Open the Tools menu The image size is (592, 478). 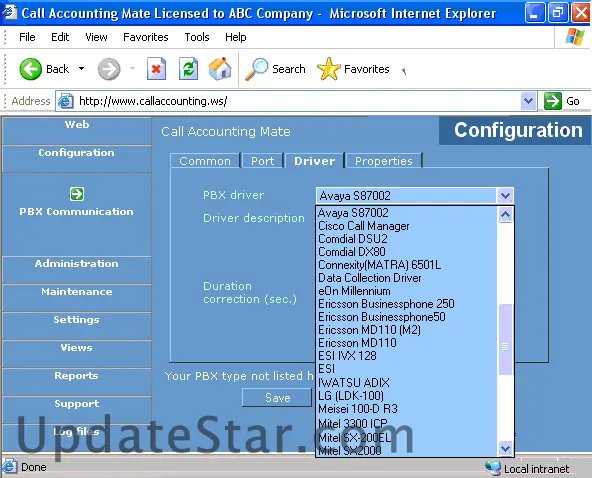[x=197, y=37]
